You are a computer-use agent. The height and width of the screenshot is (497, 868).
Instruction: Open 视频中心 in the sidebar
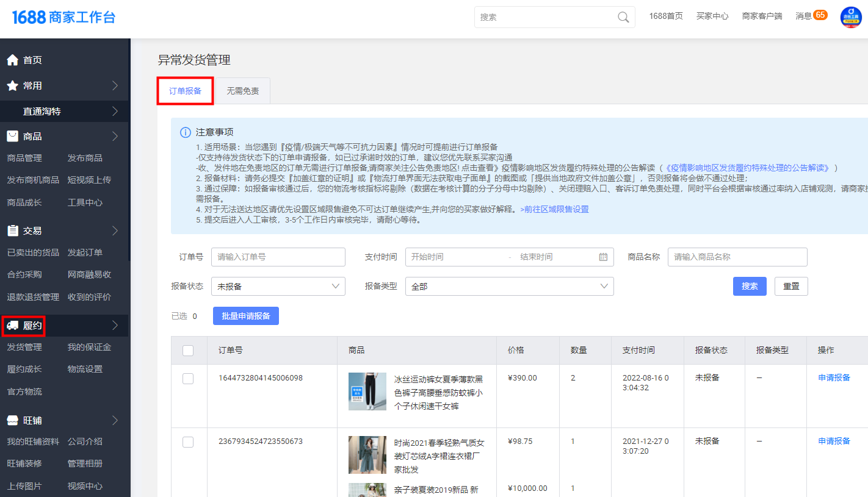[85, 486]
